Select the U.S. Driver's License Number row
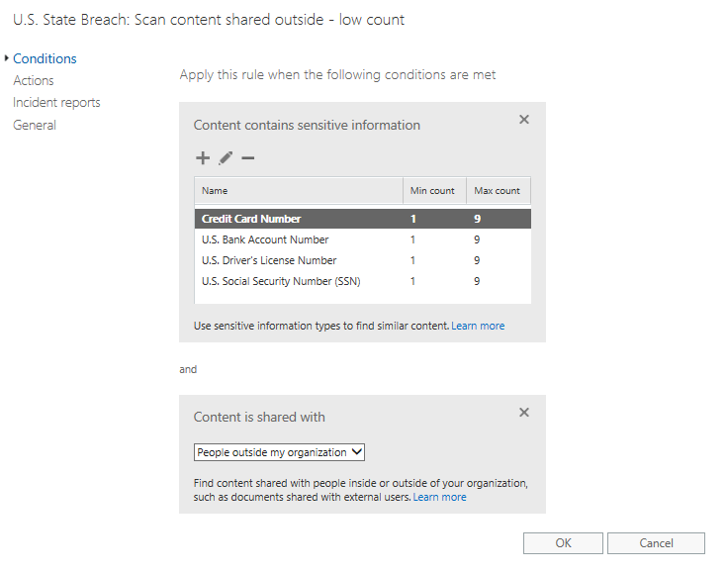728x573 pixels. point(269,260)
